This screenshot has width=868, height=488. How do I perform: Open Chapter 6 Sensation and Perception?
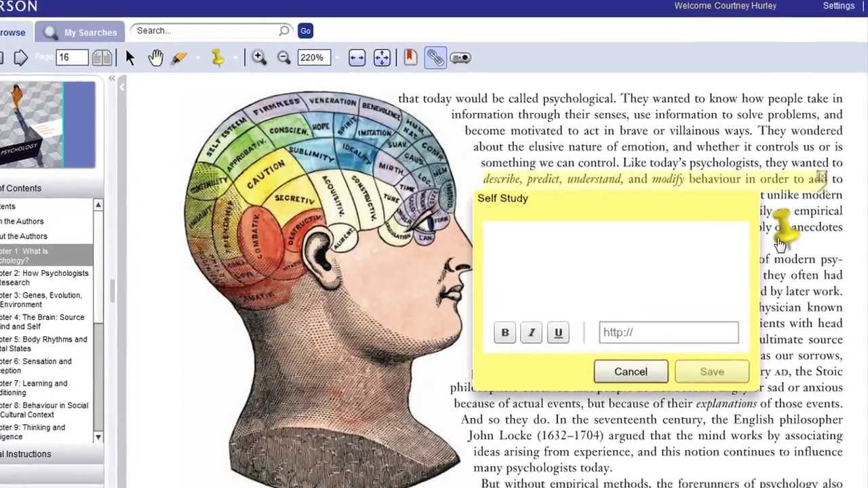[x=35, y=366]
